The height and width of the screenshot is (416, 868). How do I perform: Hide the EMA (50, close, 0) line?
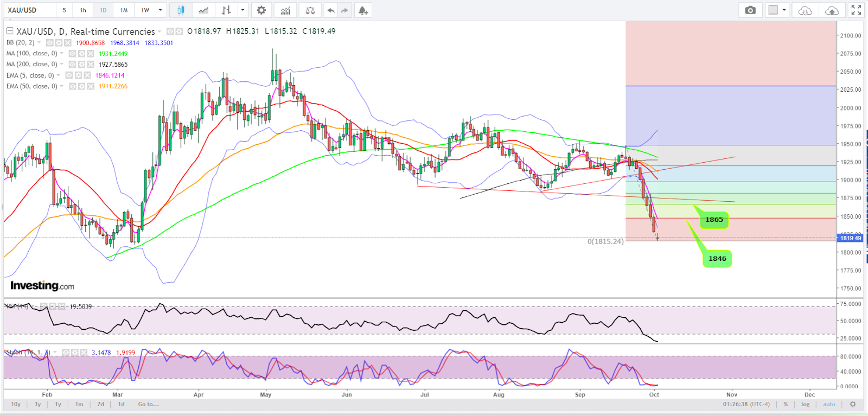72,86
